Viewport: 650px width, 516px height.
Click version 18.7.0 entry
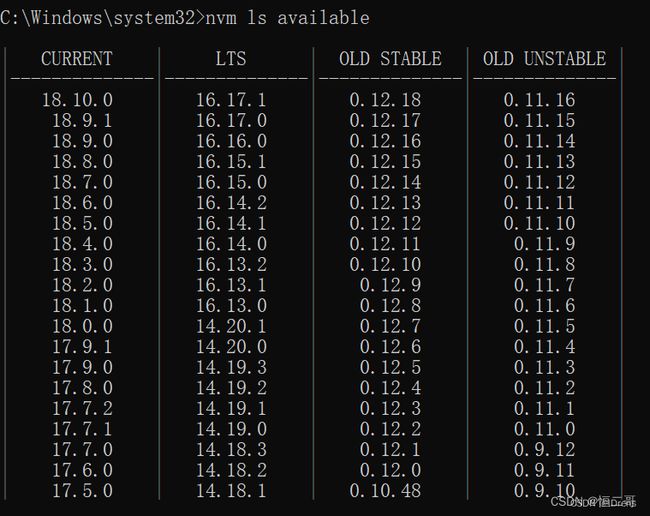(x=82, y=182)
